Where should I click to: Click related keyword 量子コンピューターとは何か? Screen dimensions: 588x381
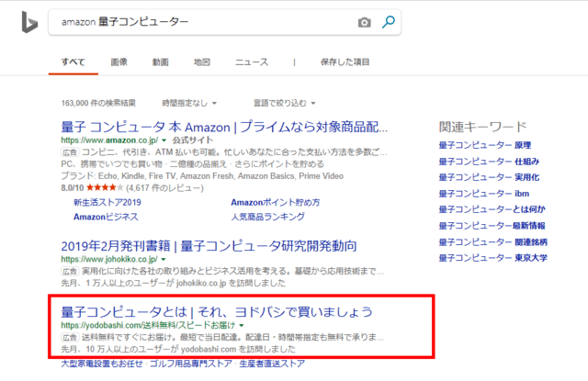(x=492, y=209)
